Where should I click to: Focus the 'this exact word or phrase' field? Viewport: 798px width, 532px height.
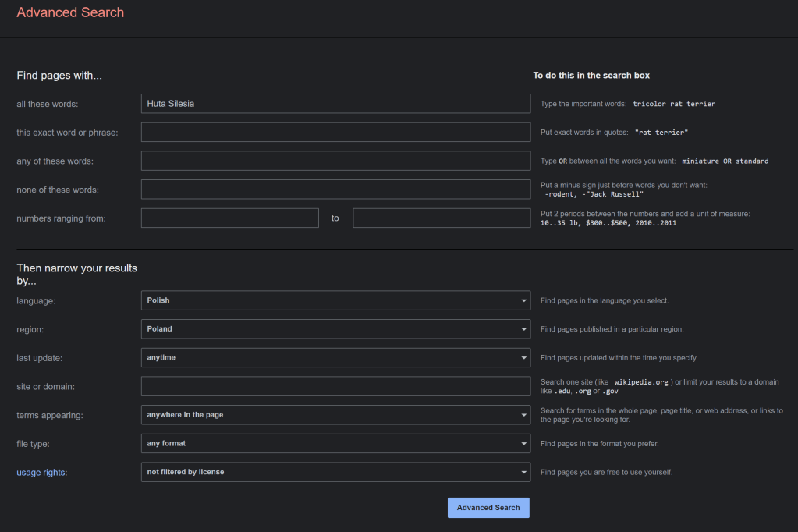click(335, 133)
